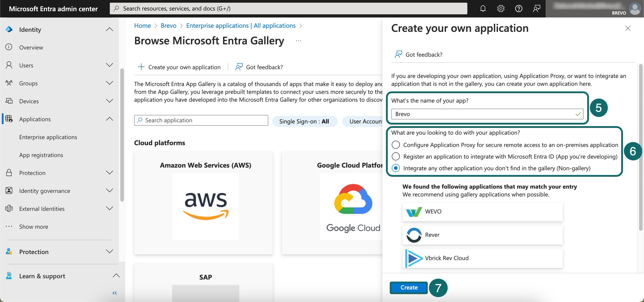Follow the Home breadcrumb link
The width and height of the screenshot is (644, 302).
[142, 26]
